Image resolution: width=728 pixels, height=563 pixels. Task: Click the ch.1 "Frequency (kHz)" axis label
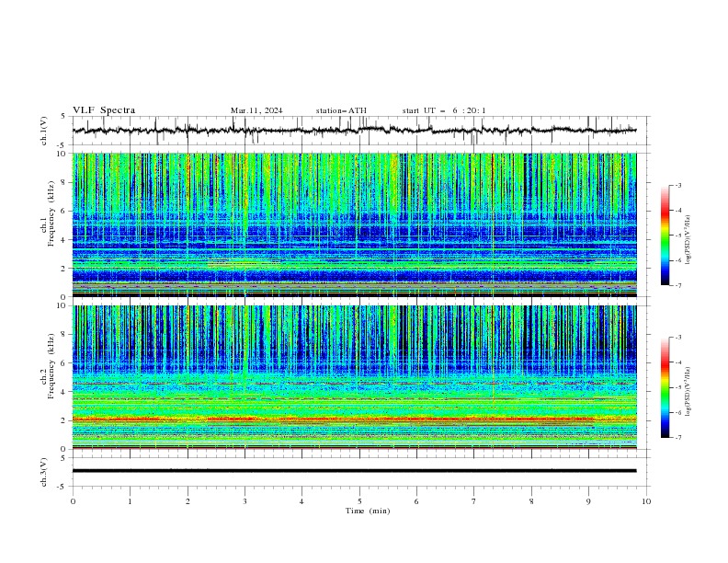point(51,213)
